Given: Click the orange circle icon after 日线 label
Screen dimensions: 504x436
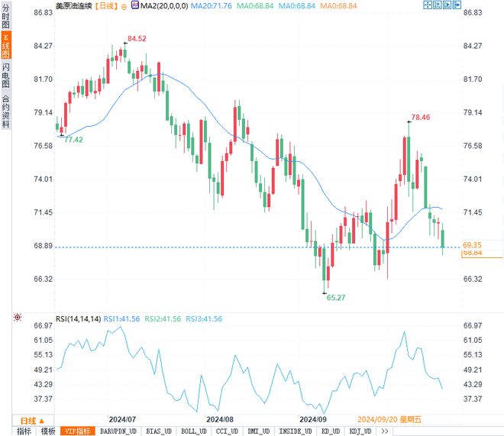Looking at the screenshot, I should click(x=124, y=6).
